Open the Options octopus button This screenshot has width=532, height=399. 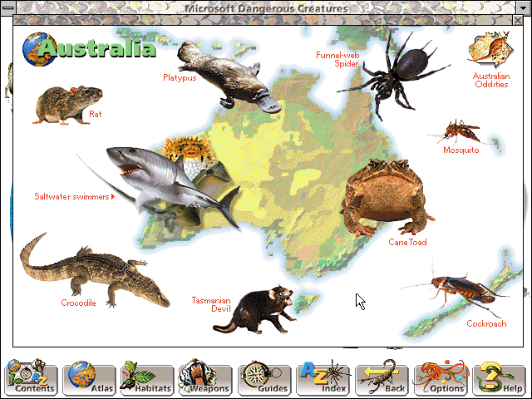[x=441, y=377]
